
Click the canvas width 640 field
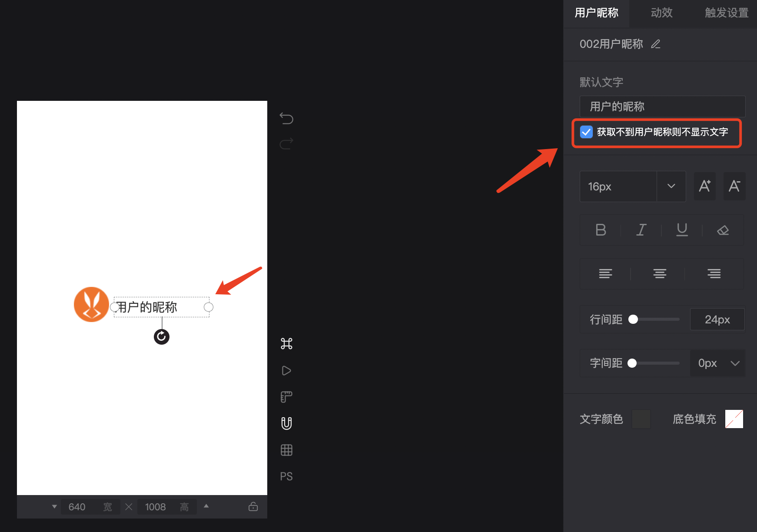(90, 507)
